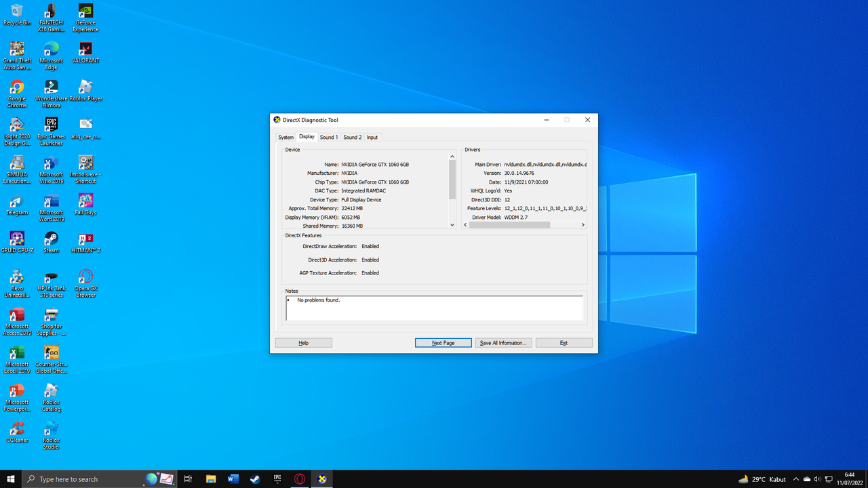Click the Help button
The image size is (868, 488).
pyautogui.click(x=304, y=343)
